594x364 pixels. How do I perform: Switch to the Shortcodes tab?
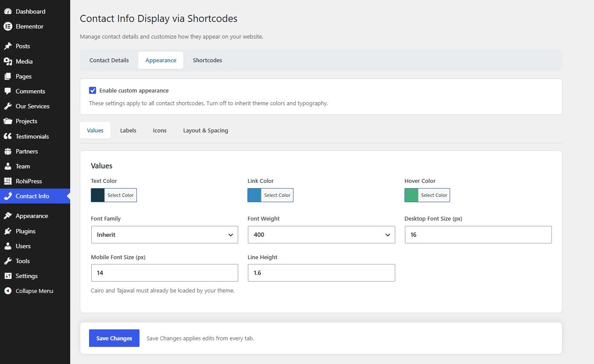[x=208, y=60]
